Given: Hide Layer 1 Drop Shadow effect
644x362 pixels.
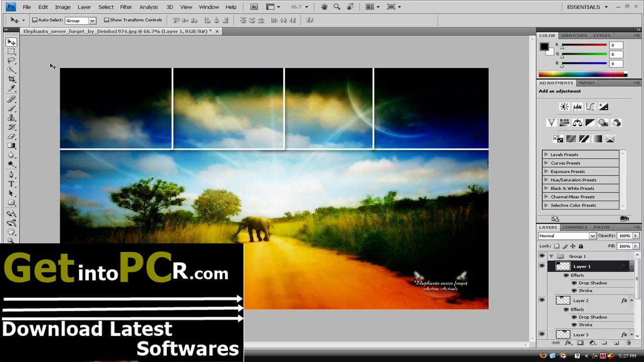Looking at the screenshot, I should (x=574, y=283).
